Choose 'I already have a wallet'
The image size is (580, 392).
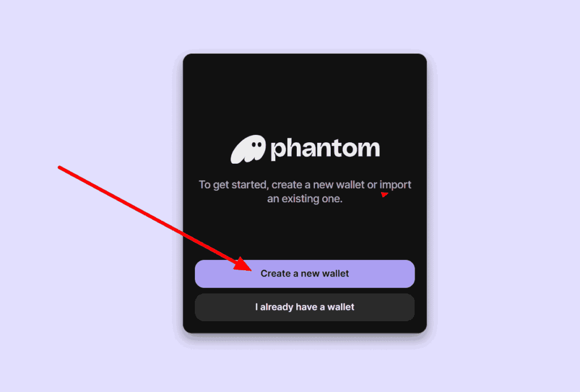[305, 308]
